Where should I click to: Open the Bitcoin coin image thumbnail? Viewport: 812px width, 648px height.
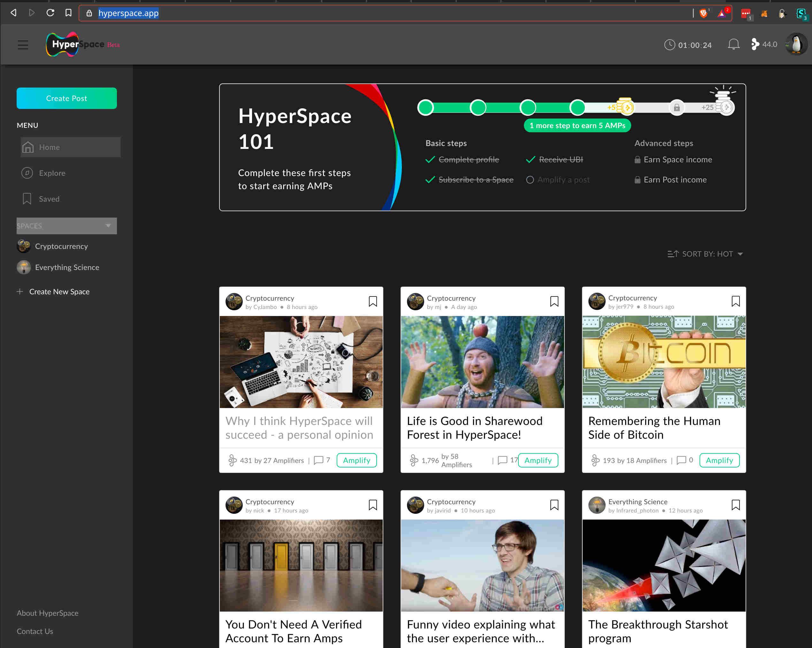[663, 362]
